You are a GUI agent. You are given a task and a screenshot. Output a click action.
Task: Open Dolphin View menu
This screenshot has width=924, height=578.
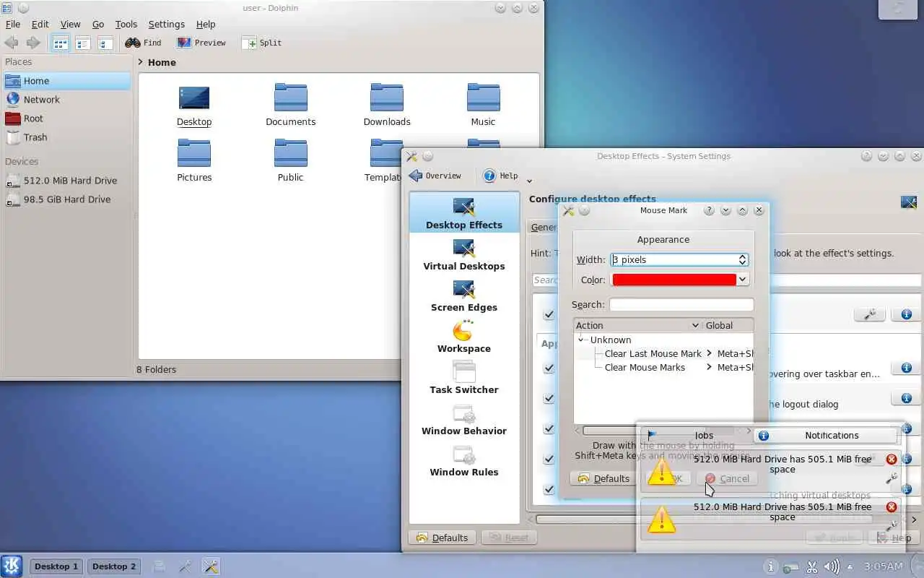point(71,25)
